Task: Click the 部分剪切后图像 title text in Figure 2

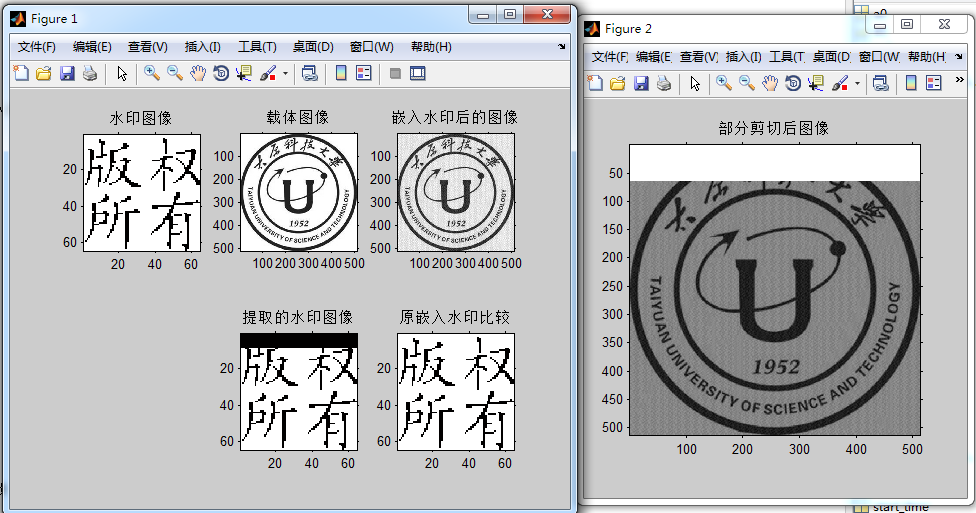Action: pyautogui.click(x=774, y=128)
